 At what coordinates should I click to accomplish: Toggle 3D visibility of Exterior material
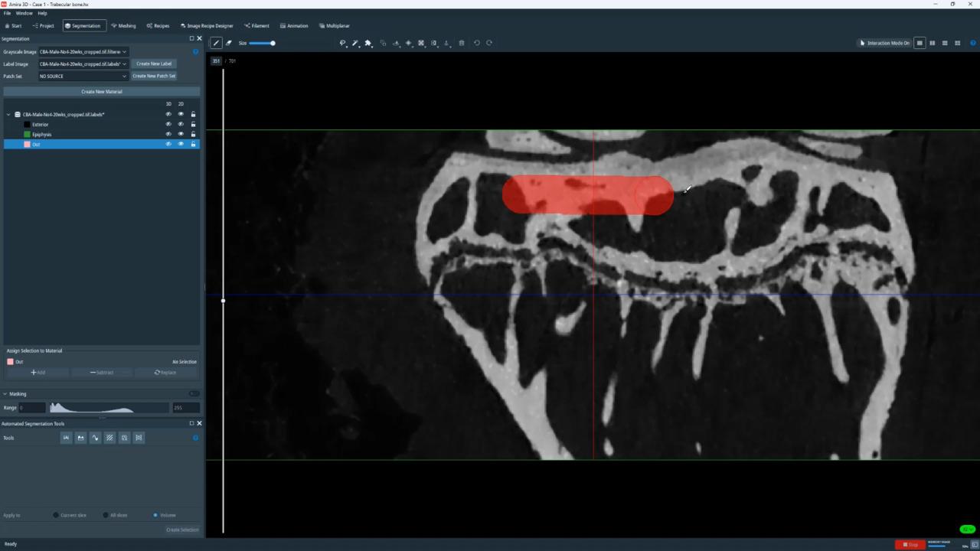[168, 124]
